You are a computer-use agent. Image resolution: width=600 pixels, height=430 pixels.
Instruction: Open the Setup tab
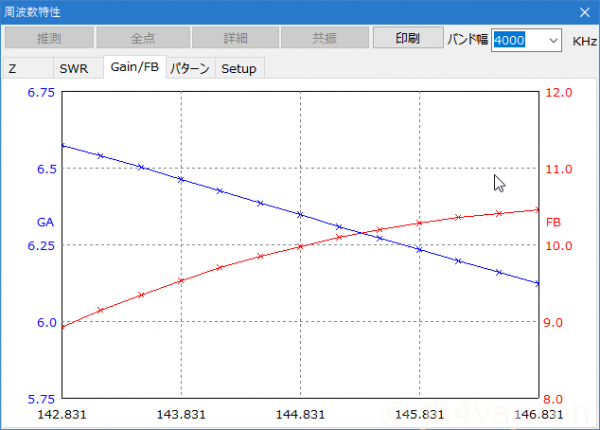(238, 68)
